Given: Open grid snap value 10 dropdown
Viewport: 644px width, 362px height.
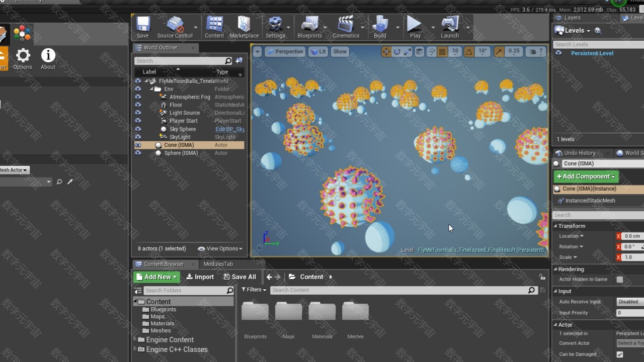Looking at the screenshot, I should click(x=455, y=51).
